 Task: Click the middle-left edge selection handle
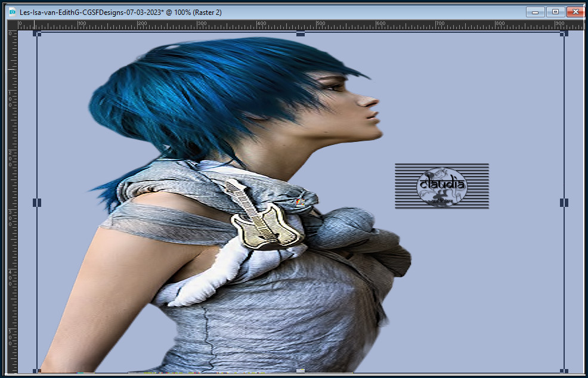pos(37,203)
